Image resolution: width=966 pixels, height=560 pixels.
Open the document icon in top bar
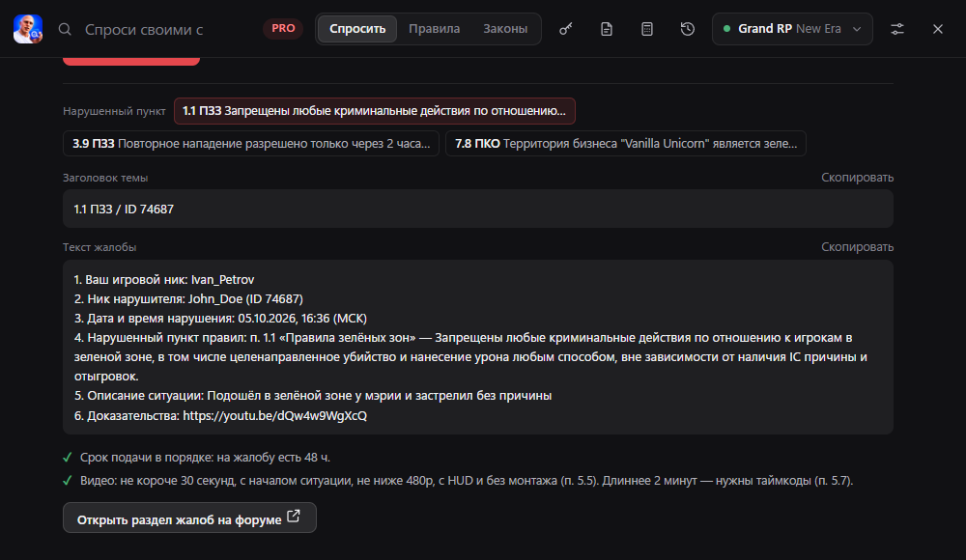click(x=607, y=29)
